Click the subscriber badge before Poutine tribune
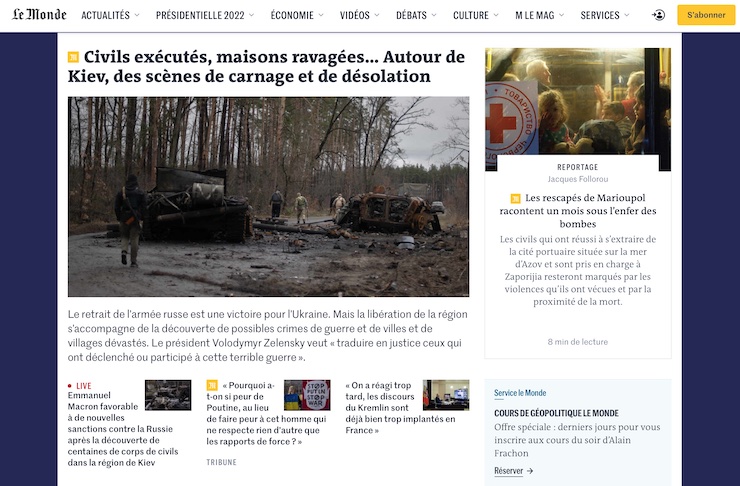 212,385
